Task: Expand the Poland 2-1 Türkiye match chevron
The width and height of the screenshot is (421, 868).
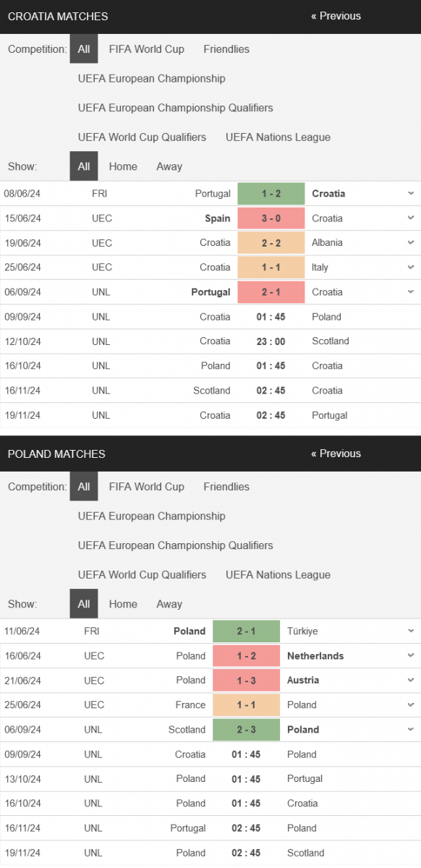Action: pos(411,631)
